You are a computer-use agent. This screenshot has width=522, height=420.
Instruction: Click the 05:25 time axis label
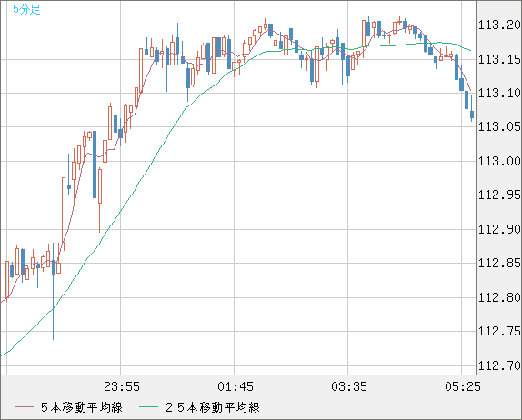[x=463, y=386]
